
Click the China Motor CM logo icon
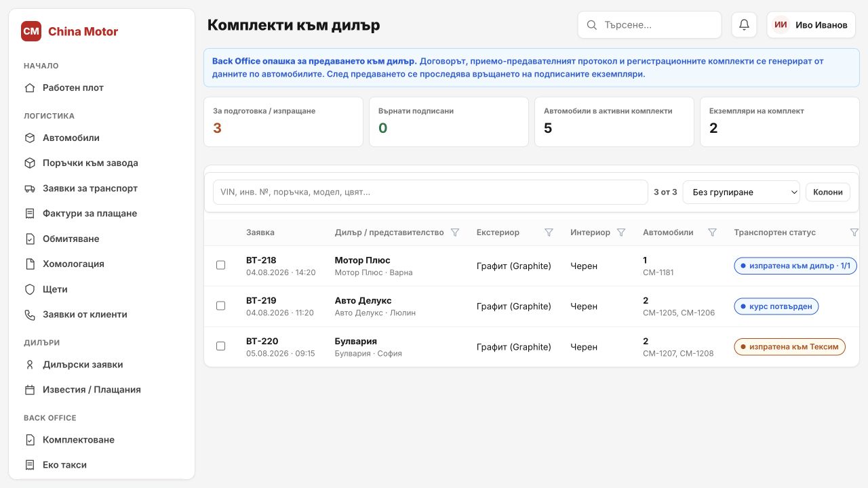(31, 31)
